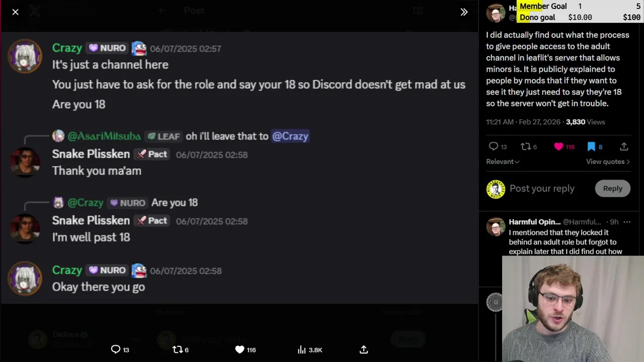Collapse the side panel with double chevron
644x362 pixels.
464,12
